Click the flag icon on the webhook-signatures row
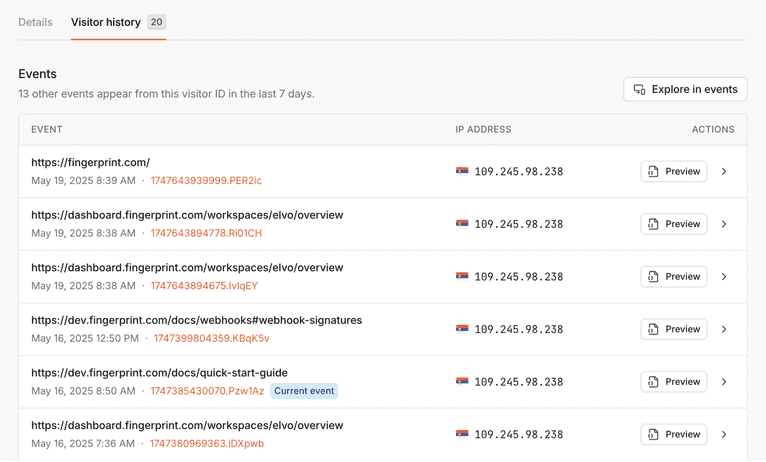 (x=462, y=329)
